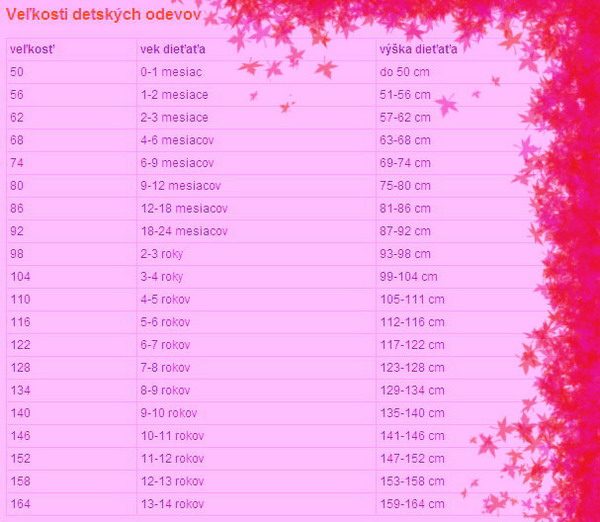Click the 'Veľkosti detských odevov' heading
The height and width of the screenshot is (522, 600).
tap(103, 17)
